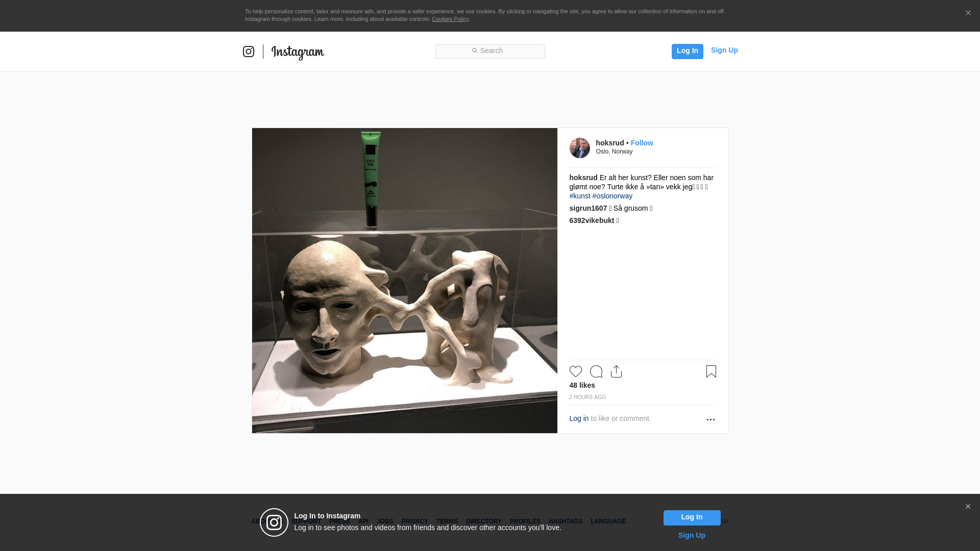Open the Cookies Policy link
The width and height of the screenshot is (980, 551).
click(x=450, y=19)
